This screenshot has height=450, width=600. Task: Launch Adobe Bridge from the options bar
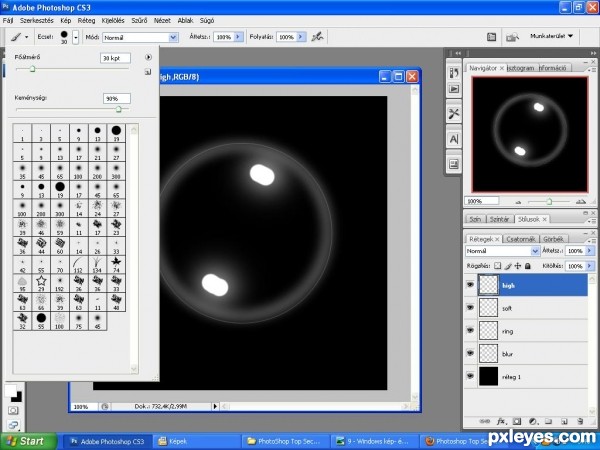[512, 37]
